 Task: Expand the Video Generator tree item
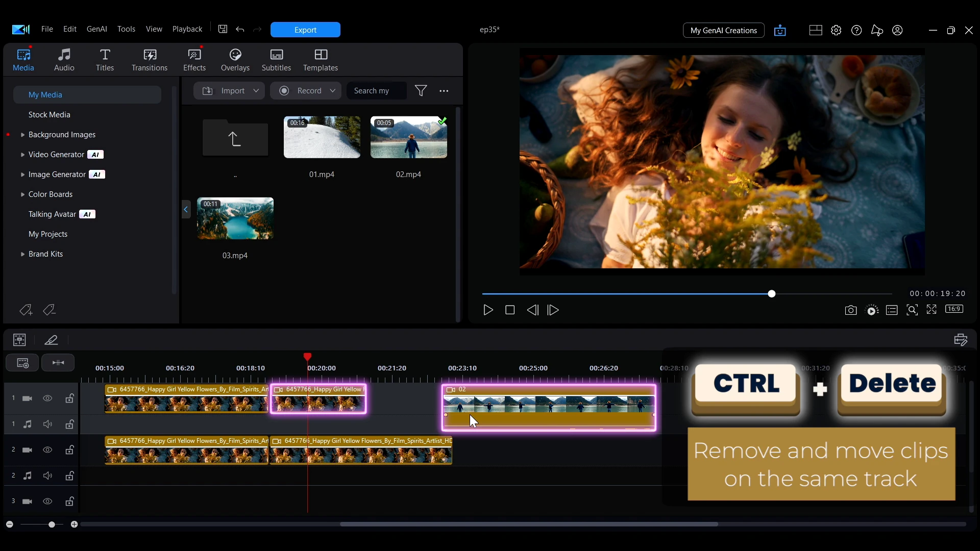click(22, 155)
